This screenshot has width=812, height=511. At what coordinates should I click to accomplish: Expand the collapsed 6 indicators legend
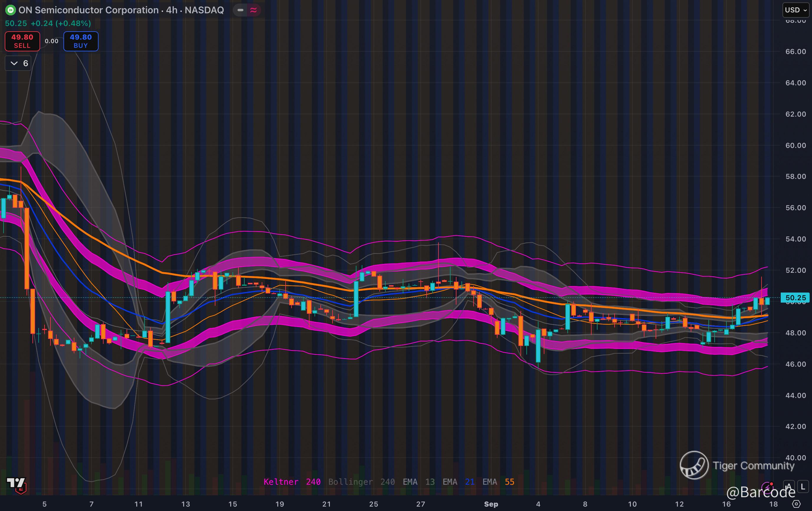pos(18,63)
